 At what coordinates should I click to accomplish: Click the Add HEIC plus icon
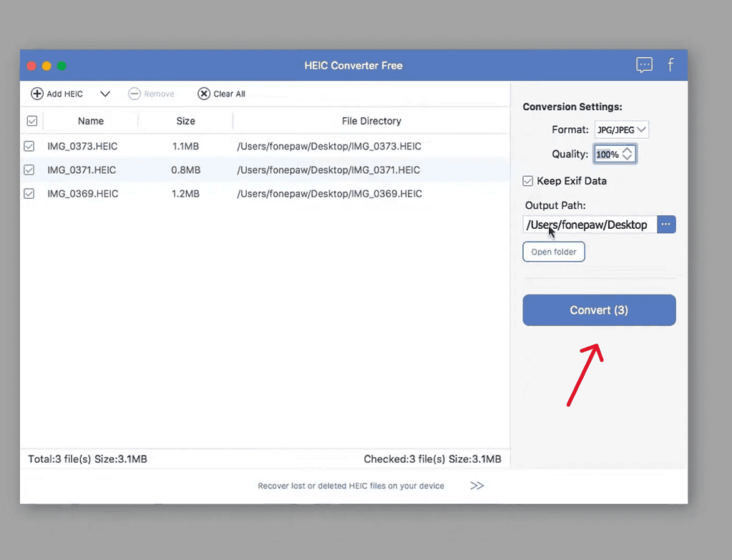point(37,94)
